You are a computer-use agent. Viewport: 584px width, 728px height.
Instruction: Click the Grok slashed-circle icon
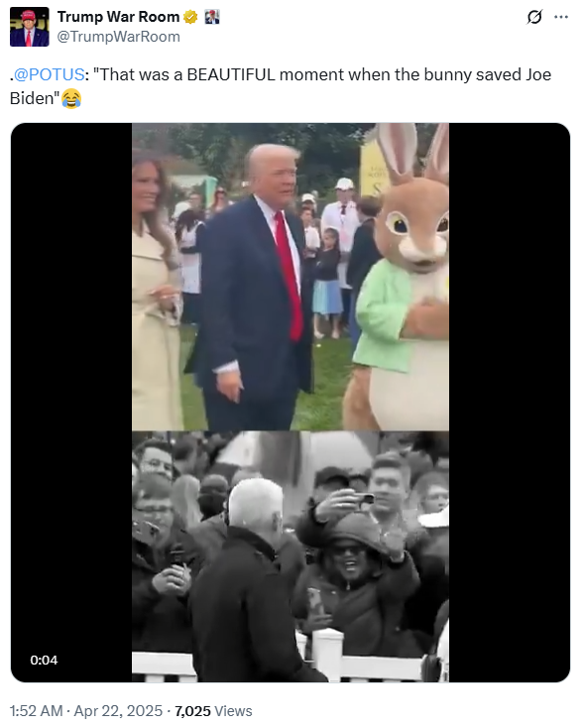tap(534, 17)
